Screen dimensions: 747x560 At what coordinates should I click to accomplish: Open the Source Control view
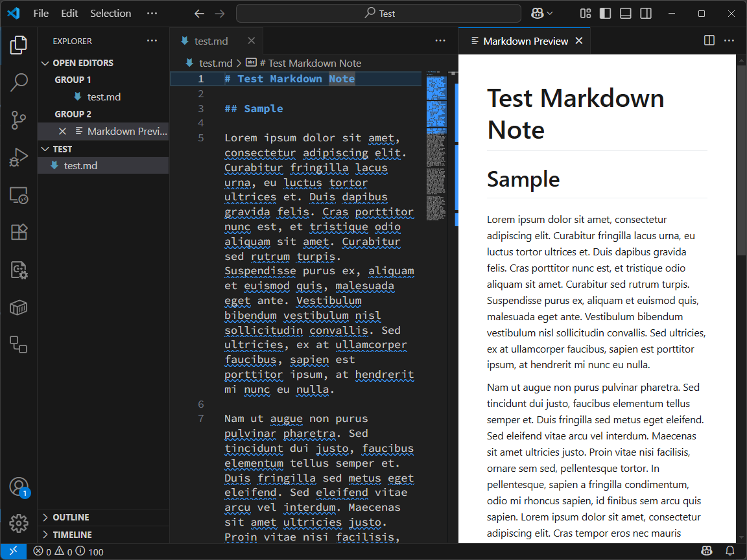[x=19, y=120]
